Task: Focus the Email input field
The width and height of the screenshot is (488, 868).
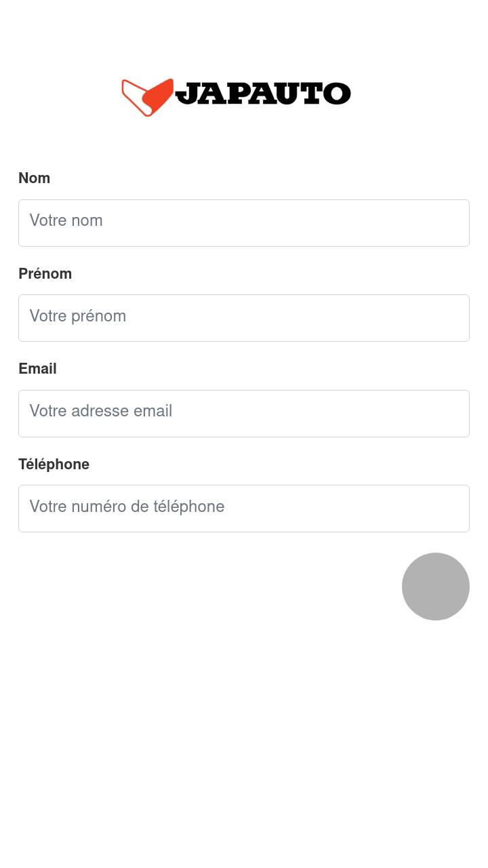Action: click(244, 414)
